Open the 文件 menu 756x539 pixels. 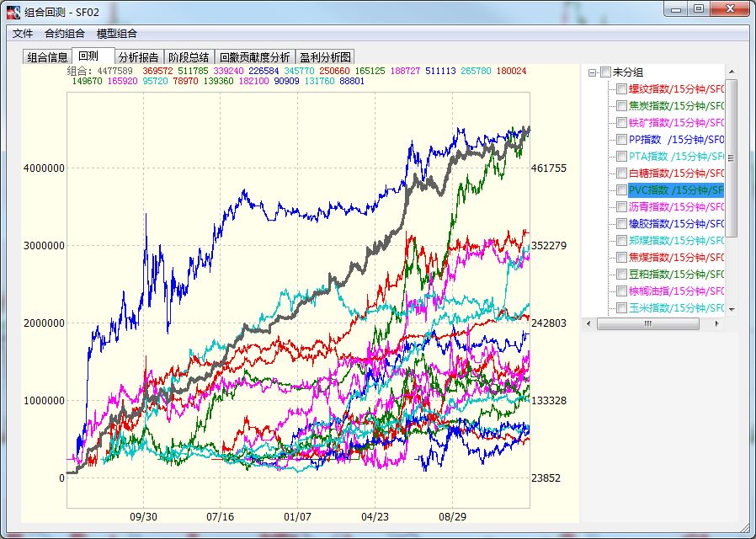tap(23, 34)
